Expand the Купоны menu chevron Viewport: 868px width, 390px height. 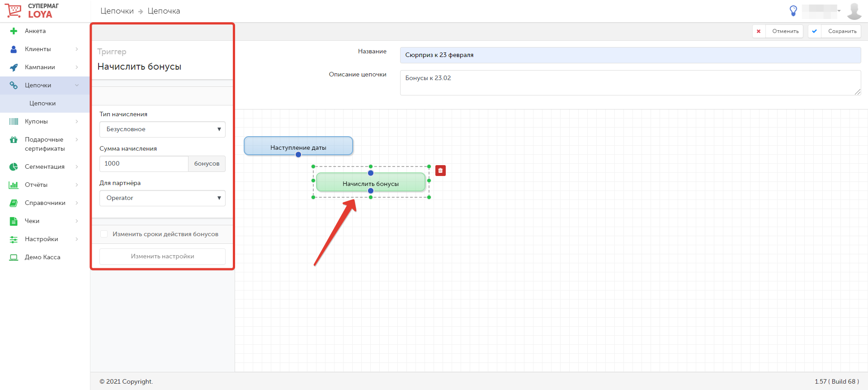77,122
